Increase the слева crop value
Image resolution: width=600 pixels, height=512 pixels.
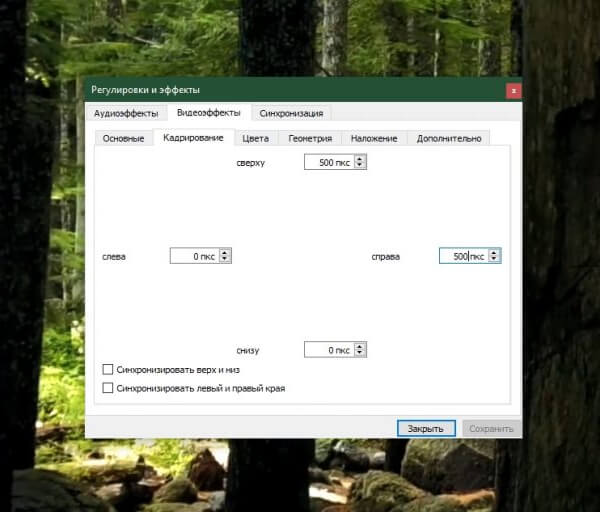point(225,253)
